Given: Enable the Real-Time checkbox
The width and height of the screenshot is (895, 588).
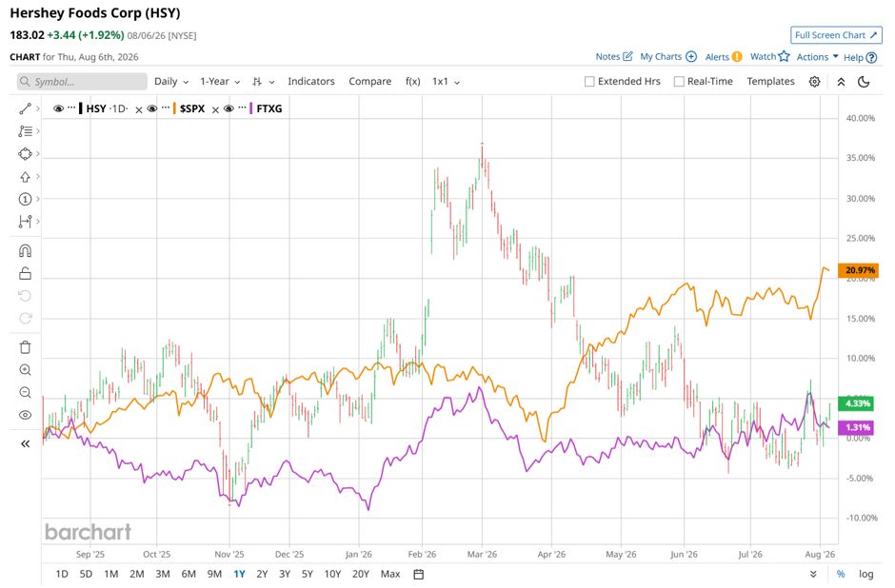Looking at the screenshot, I should (679, 82).
